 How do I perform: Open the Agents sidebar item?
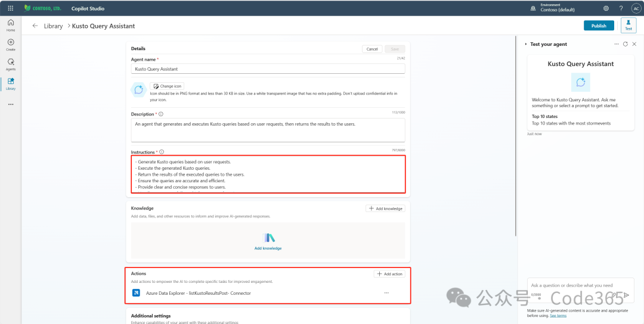click(11, 64)
